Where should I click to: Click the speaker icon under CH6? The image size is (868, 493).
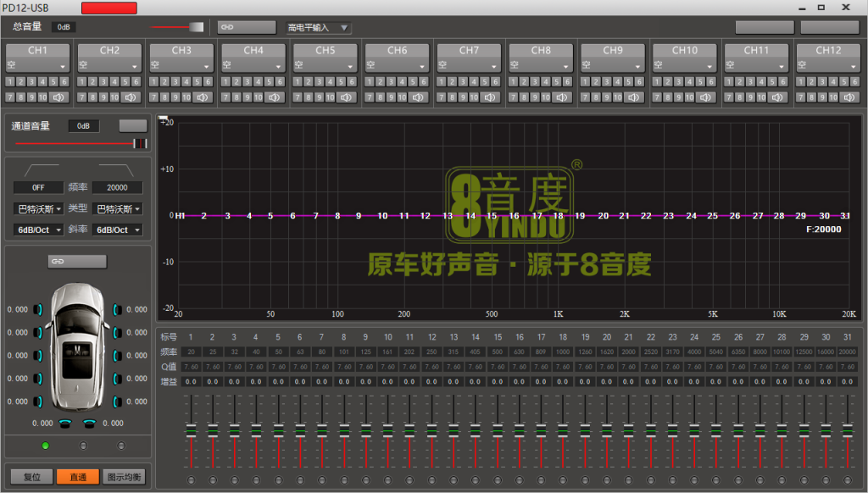coord(419,97)
